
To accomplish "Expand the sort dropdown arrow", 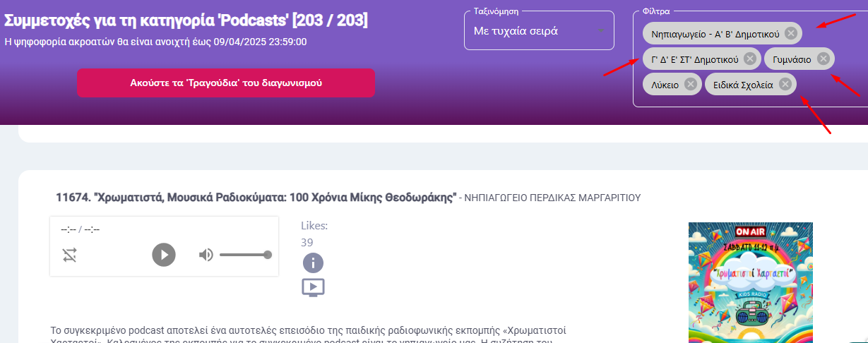I will pos(601,31).
